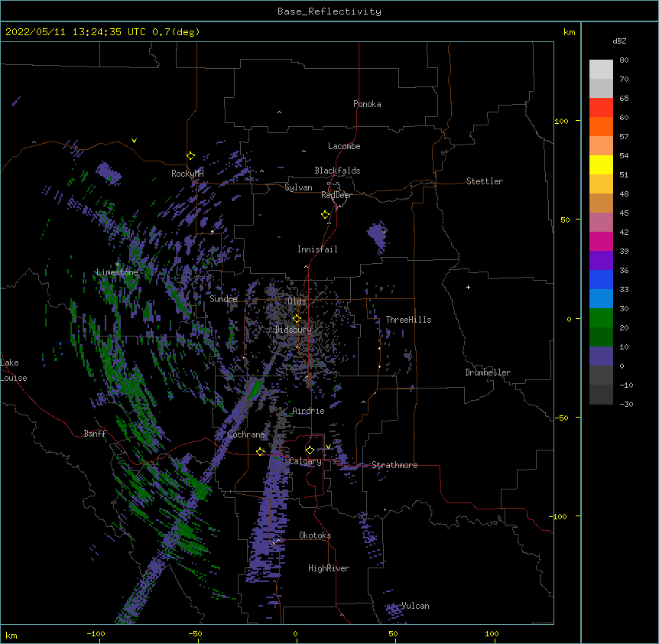Click the -50 tick on the bottom km axis

pyautogui.click(x=195, y=634)
